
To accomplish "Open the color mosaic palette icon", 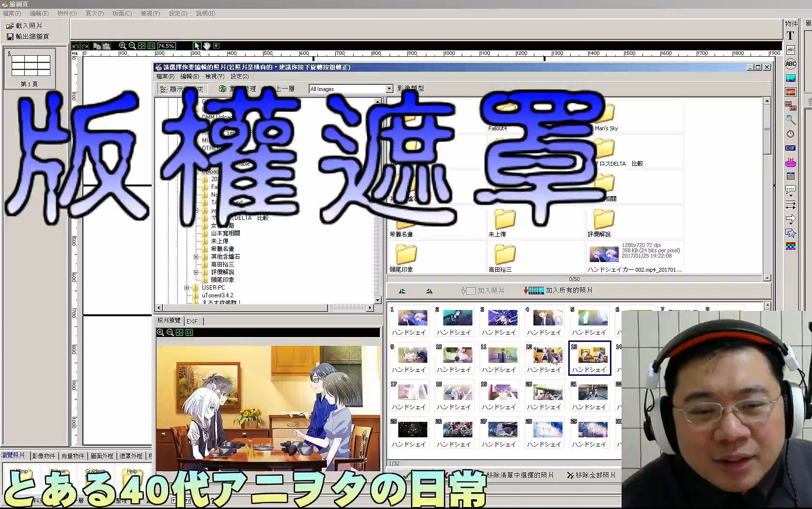I will pyautogui.click(x=791, y=247).
